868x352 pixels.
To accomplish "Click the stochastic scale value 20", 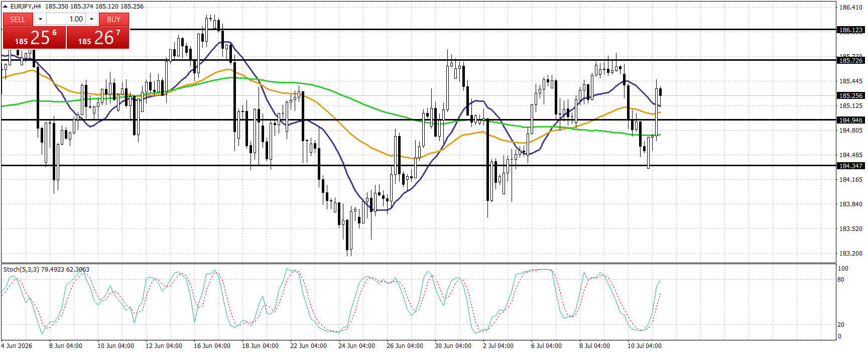I will [x=841, y=325].
